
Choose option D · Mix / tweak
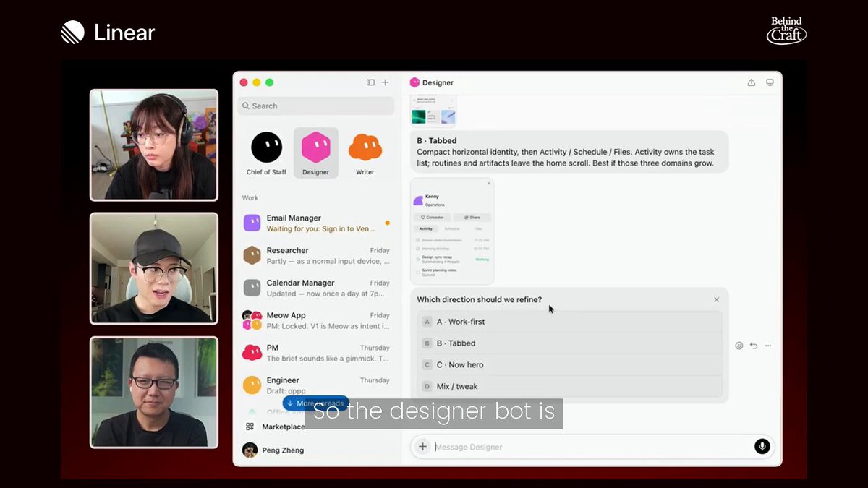(x=570, y=386)
